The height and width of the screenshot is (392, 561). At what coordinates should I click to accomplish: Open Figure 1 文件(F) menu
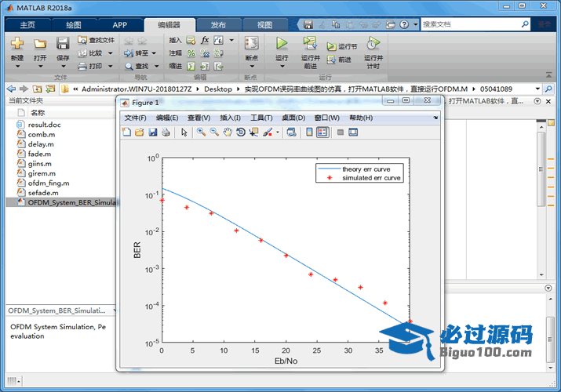click(x=135, y=118)
